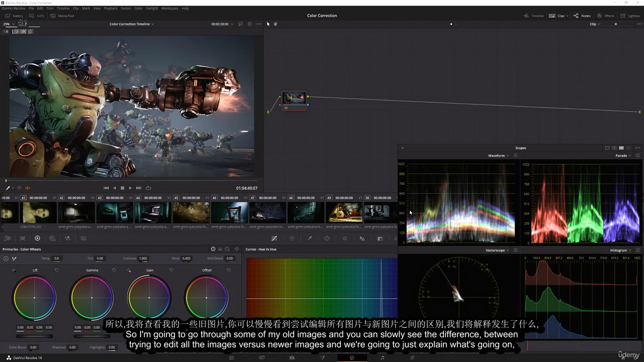The image size is (644, 362).
Task: Select the Color Wheels palette icon
Action: [37, 238]
